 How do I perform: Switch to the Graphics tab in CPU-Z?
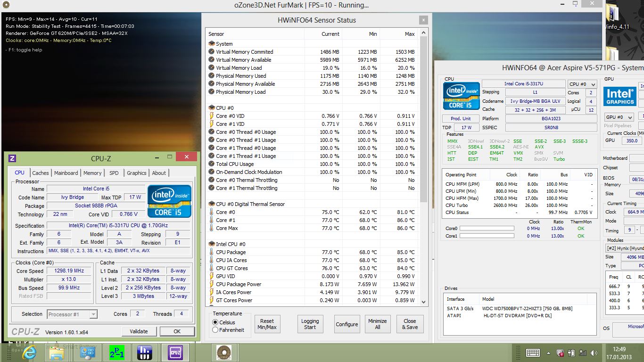[137, 173]
